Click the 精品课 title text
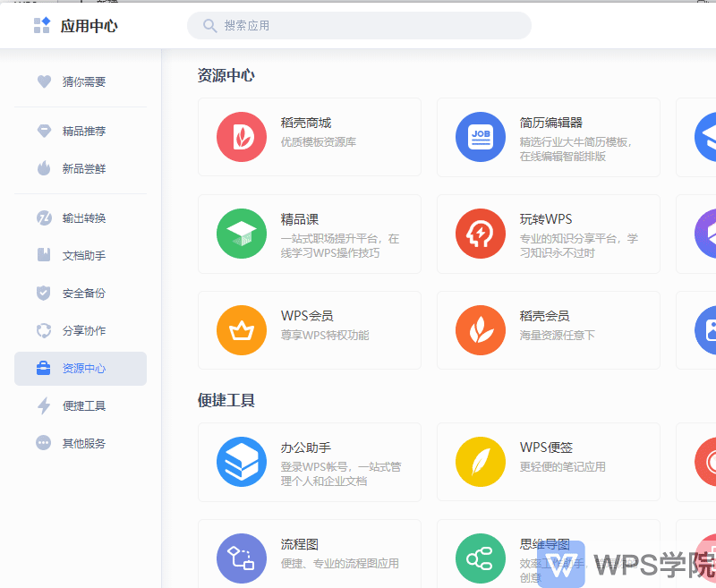The height and width of the screenshot is (588, 716). pyautogui.click(x=300, y=219)
